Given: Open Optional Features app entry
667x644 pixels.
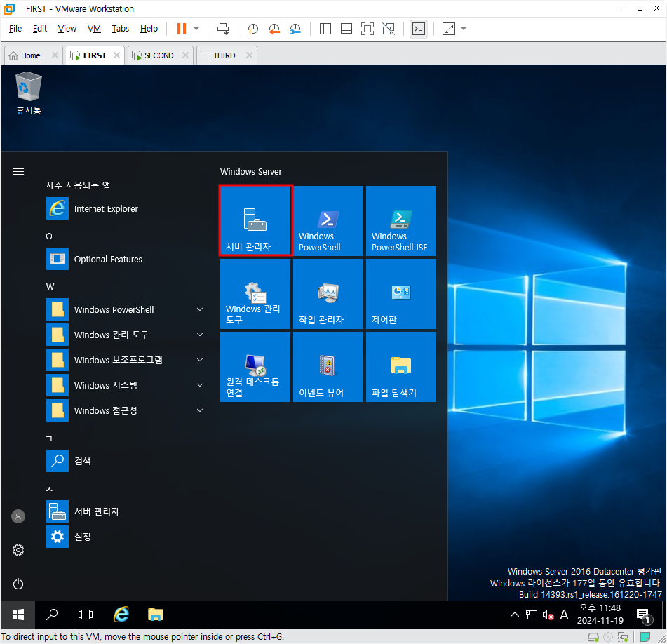Looking at the screenshot, I should tap(125, 259).
